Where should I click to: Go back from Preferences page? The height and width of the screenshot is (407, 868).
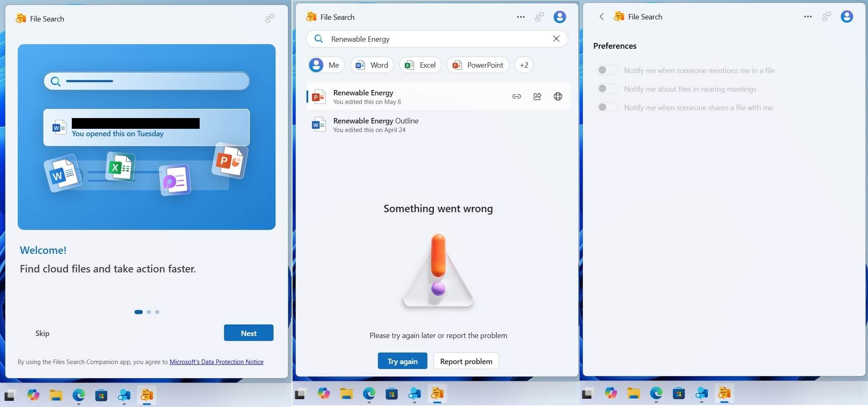[601, 17]
